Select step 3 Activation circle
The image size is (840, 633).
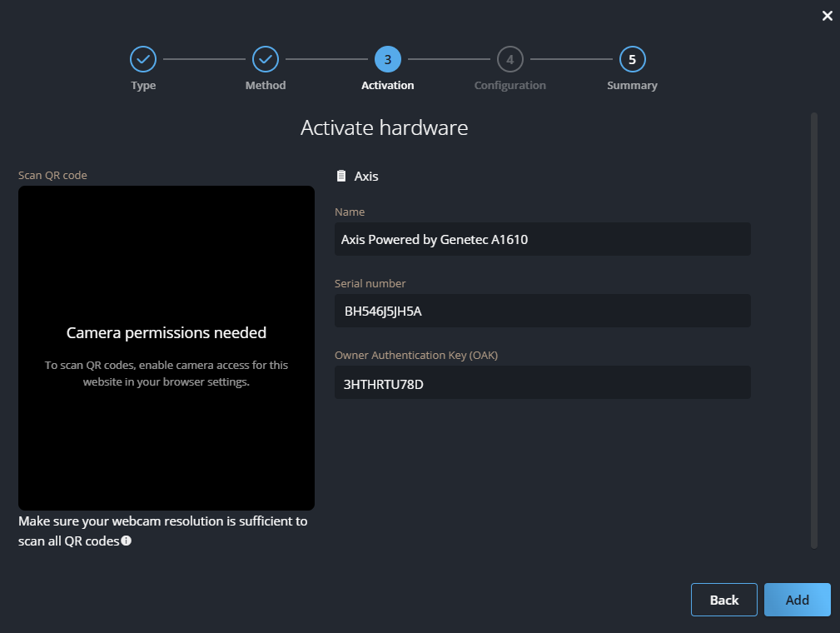click(x=388, y=59)
